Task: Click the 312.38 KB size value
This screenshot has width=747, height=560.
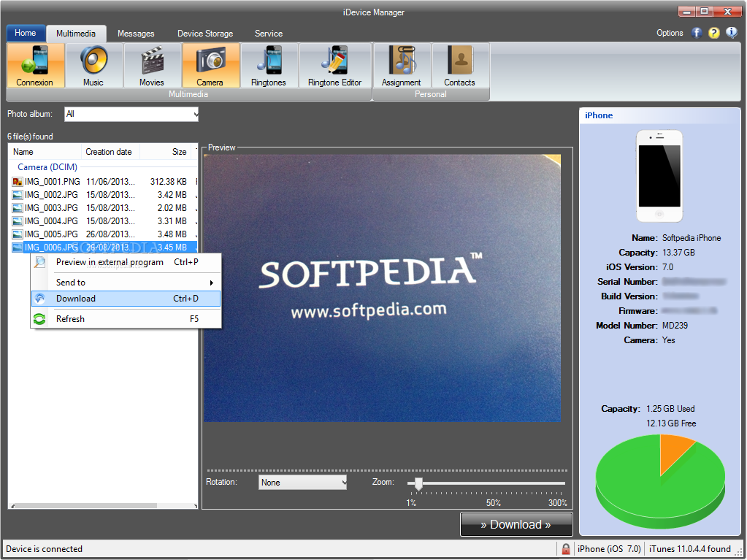Action: [x=168, y=181]
